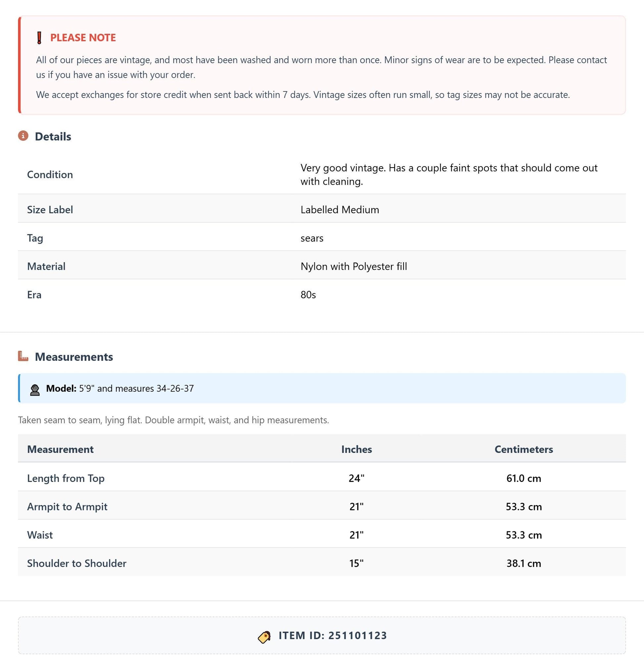
Task: Click the model person avatar icon
Action: [35, 390]
